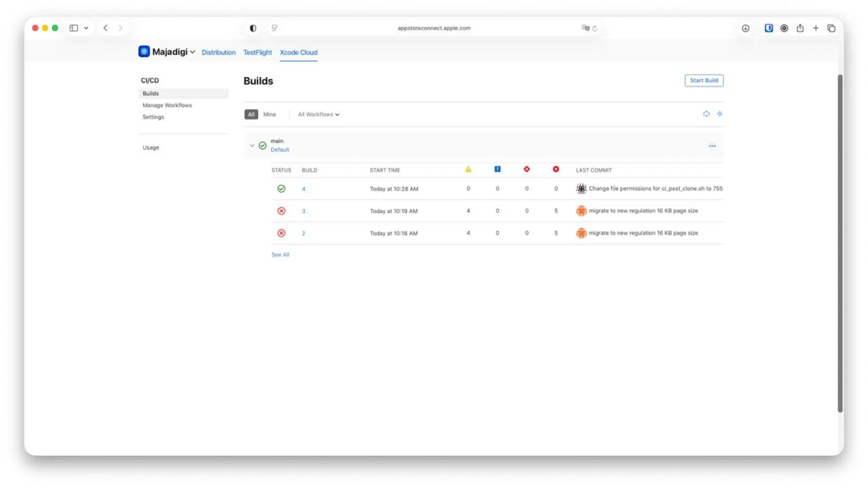Click the collapse-all icon beside refresh
Image resolution: width=868 pixels, height=488 pixels.
pyautogui.click(x=720, y=114)
